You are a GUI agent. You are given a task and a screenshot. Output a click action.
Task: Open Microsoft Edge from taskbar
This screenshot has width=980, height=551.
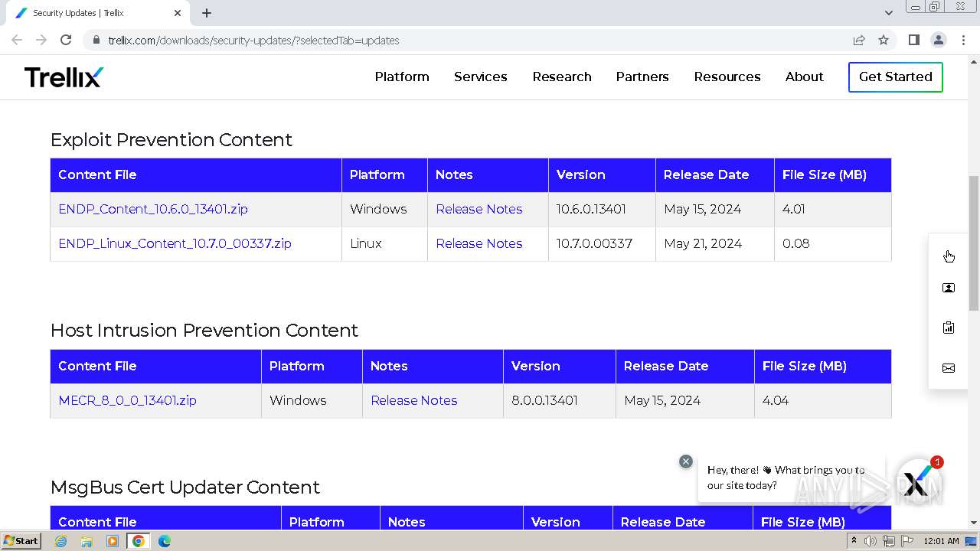tap(164, 541)
